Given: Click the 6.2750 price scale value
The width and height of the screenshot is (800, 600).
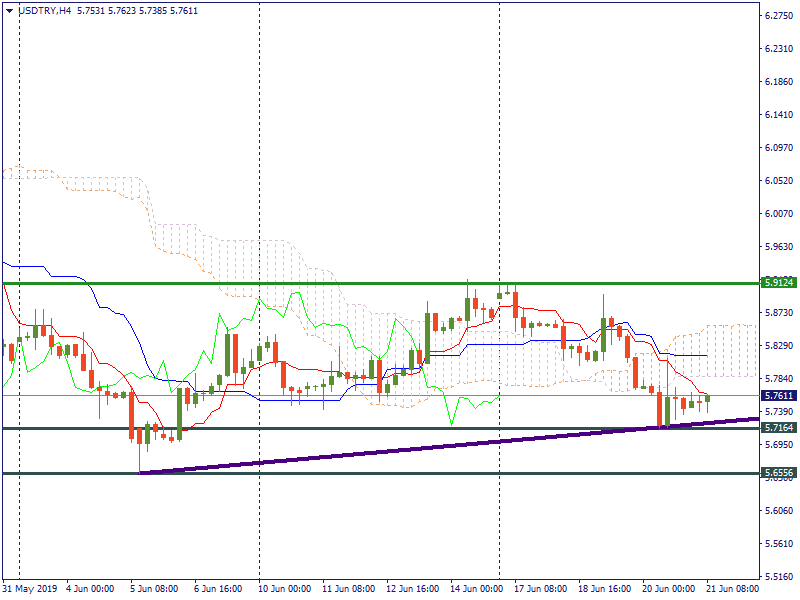Looking at the screenshot, I should click(x=779, y=16).
